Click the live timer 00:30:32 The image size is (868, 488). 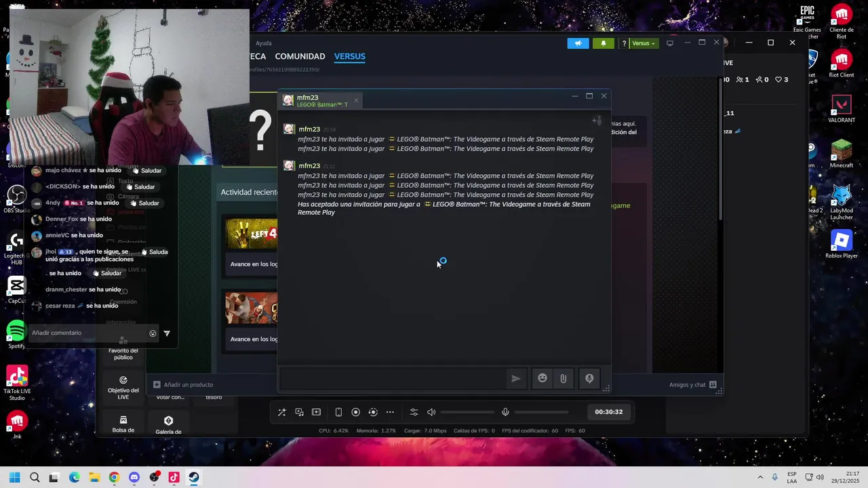tap(608, 412)
